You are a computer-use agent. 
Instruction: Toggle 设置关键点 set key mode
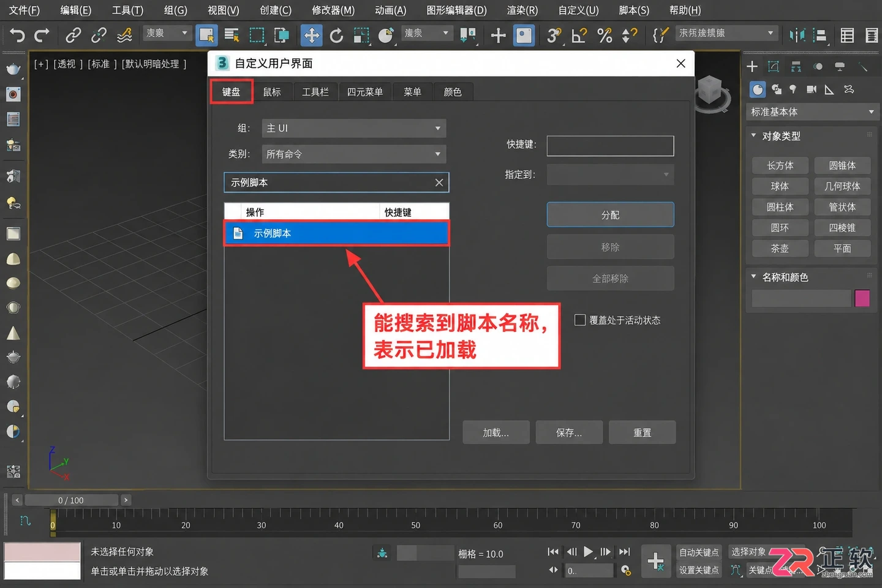699,570
